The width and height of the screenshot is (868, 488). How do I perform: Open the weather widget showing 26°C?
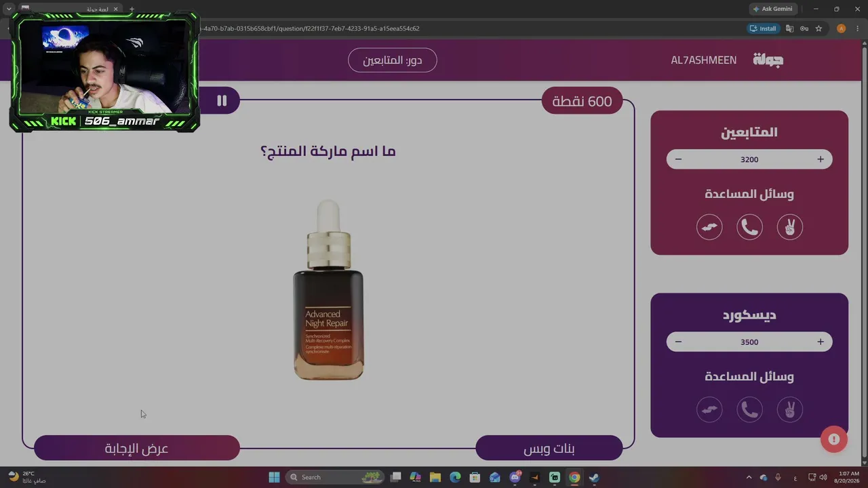point(27,477)
